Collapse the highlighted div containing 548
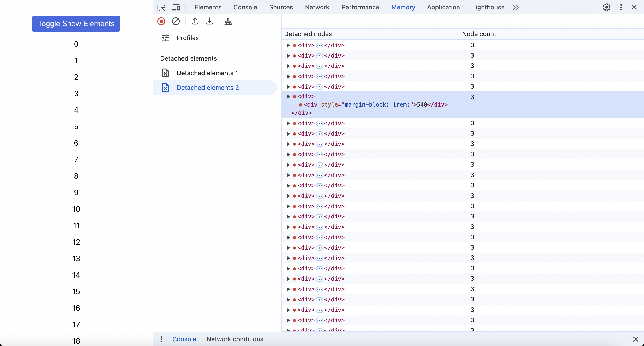 click(x=288, y=96)
